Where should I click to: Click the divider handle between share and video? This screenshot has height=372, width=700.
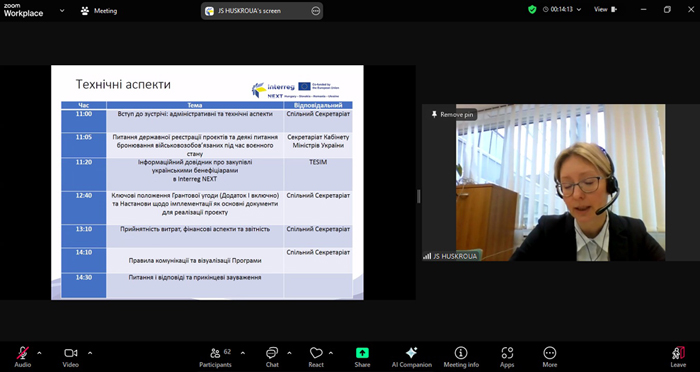point(419,196)
